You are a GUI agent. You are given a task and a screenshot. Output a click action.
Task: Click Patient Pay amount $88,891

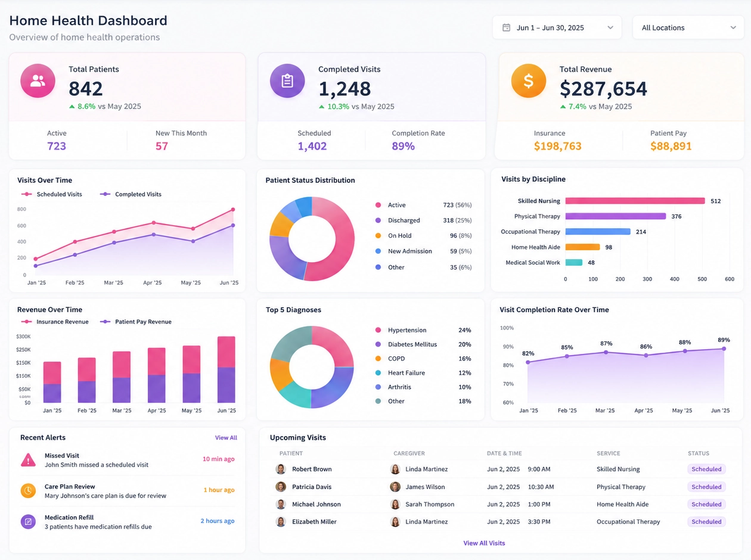pyautogui.click(x=671, y=146)
